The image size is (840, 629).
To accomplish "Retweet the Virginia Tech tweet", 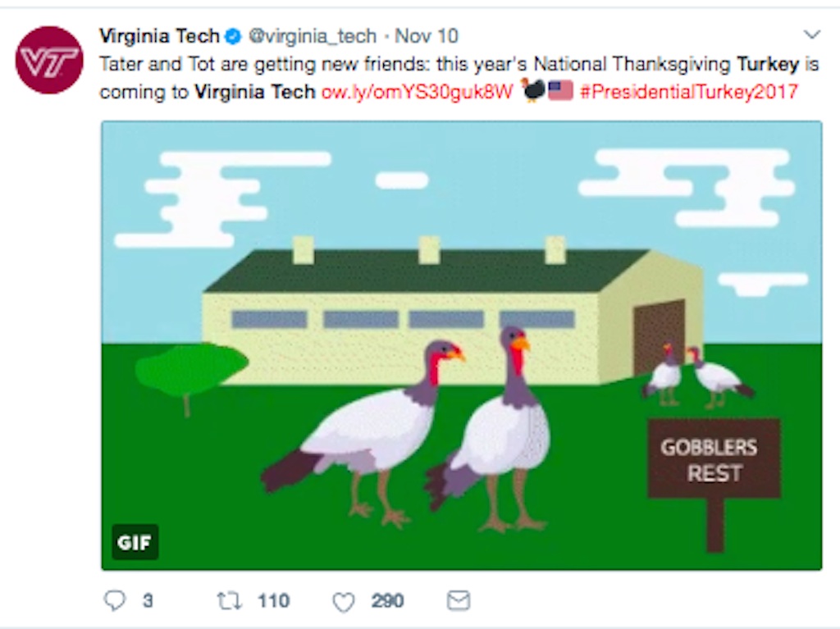I will (x=229, y=601).
